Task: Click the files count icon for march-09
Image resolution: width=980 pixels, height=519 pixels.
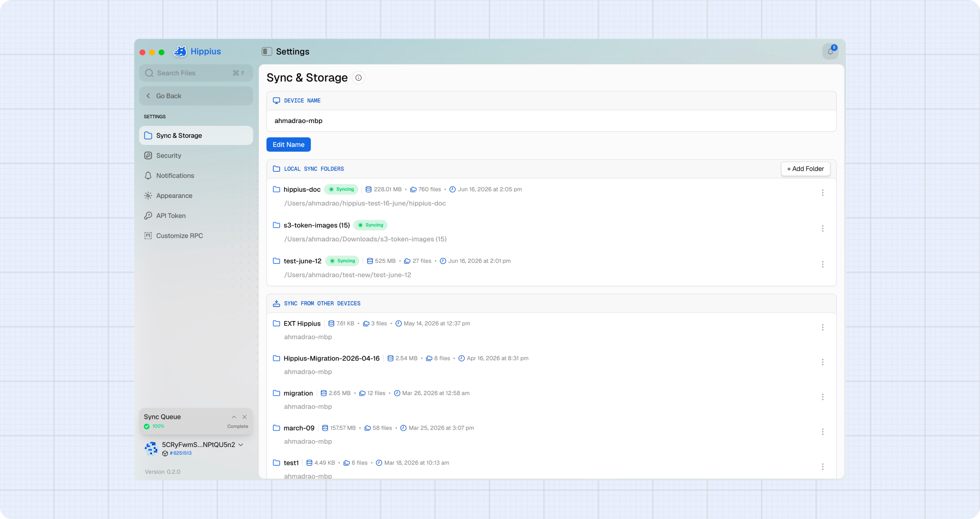Action: 368,428
